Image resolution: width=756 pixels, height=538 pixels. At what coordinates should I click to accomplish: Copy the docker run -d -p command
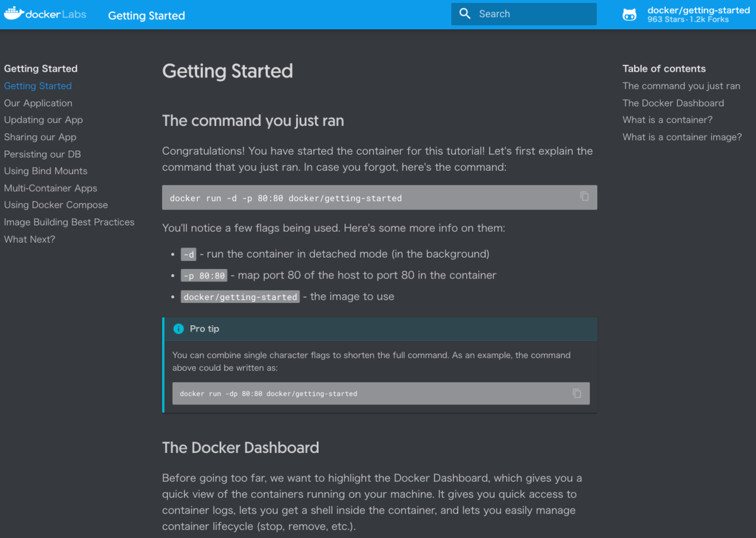pos(585,197)
